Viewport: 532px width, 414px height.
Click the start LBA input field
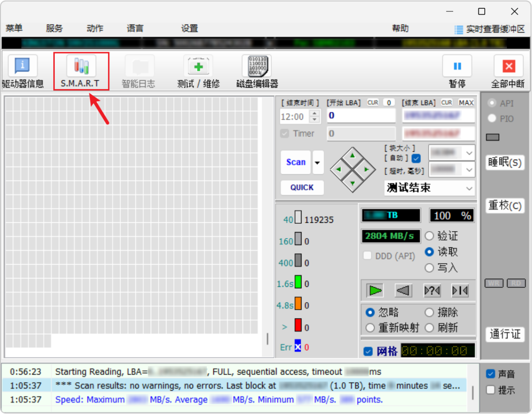pyautogui.click(x=362, y=116)
